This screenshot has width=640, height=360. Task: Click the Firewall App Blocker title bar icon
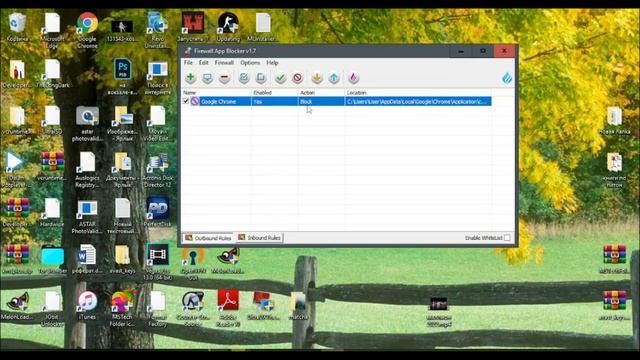(188, 51)
